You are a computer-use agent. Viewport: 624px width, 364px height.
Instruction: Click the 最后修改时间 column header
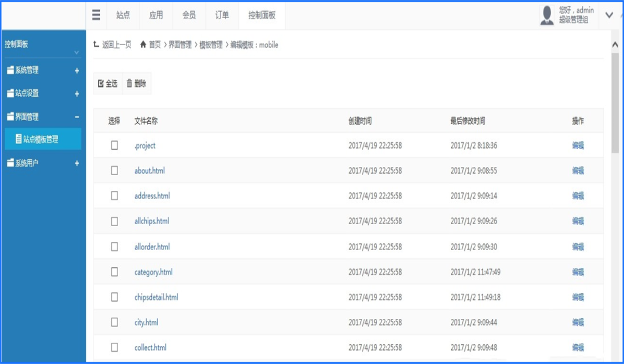point(468,121)
